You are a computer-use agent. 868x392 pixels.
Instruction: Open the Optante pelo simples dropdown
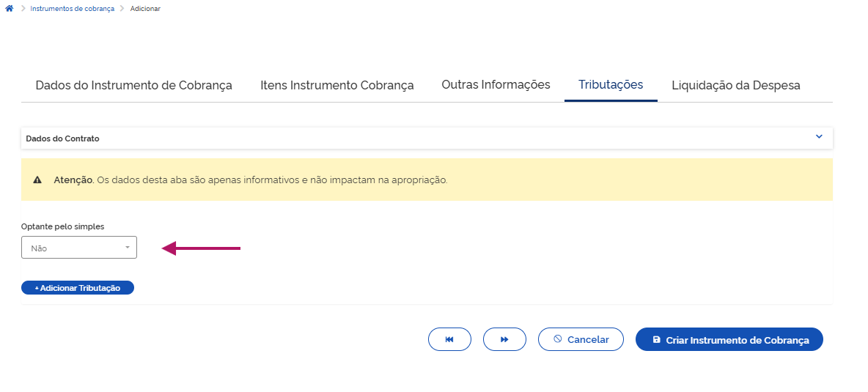coord(79,248)
